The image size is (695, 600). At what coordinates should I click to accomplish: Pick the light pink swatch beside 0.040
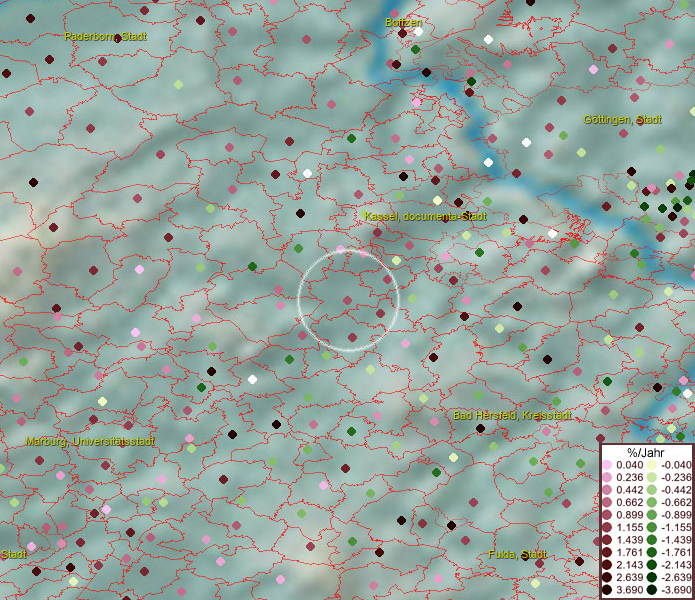click(x=607, y=465)
